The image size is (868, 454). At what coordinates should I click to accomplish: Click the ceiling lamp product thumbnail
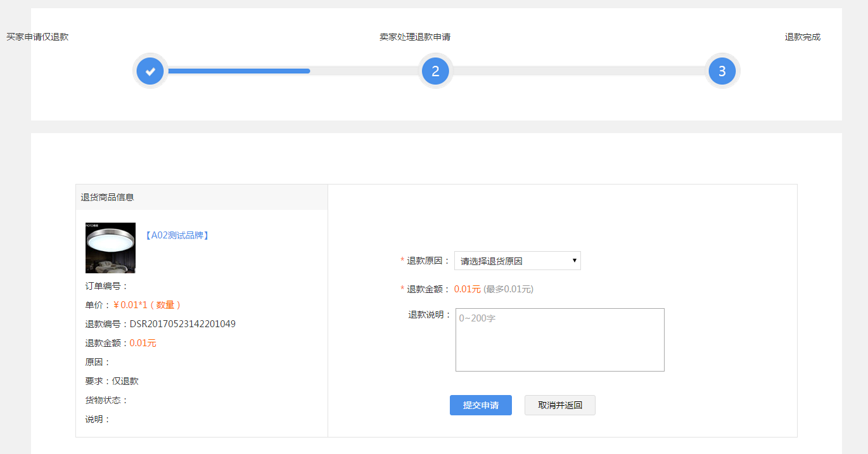[110, 248]
